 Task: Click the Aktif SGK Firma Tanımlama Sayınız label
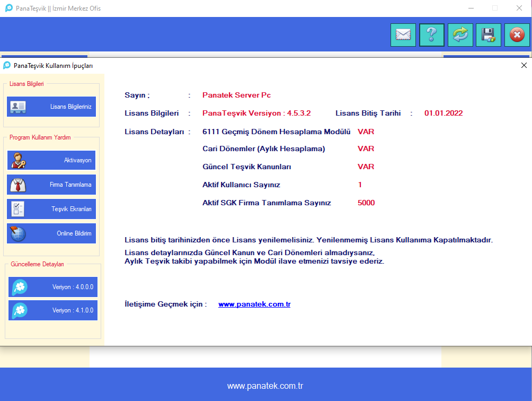point(267,203)
